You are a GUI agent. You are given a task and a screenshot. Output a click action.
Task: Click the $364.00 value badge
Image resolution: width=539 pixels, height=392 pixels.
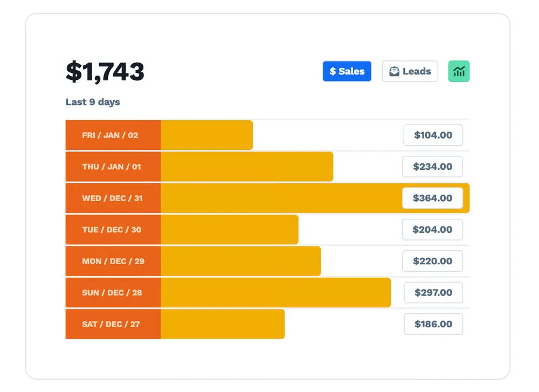point(432,198)
